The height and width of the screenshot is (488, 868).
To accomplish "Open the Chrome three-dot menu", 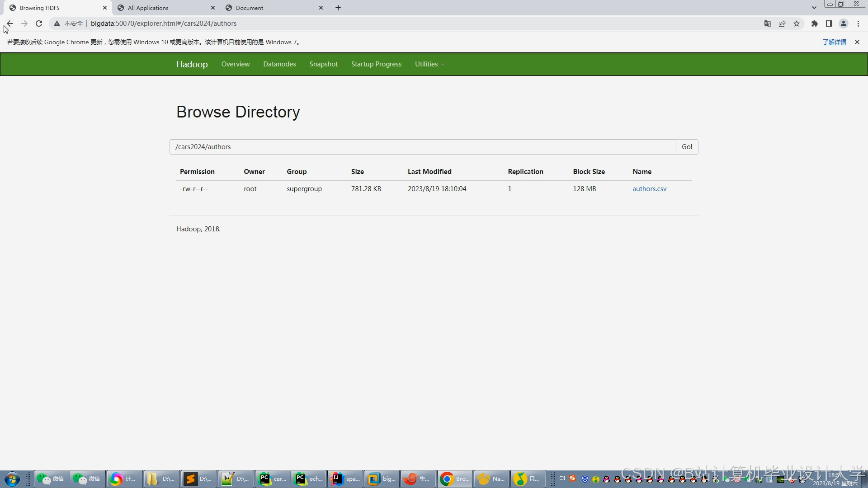I will (x=858, y=23).
